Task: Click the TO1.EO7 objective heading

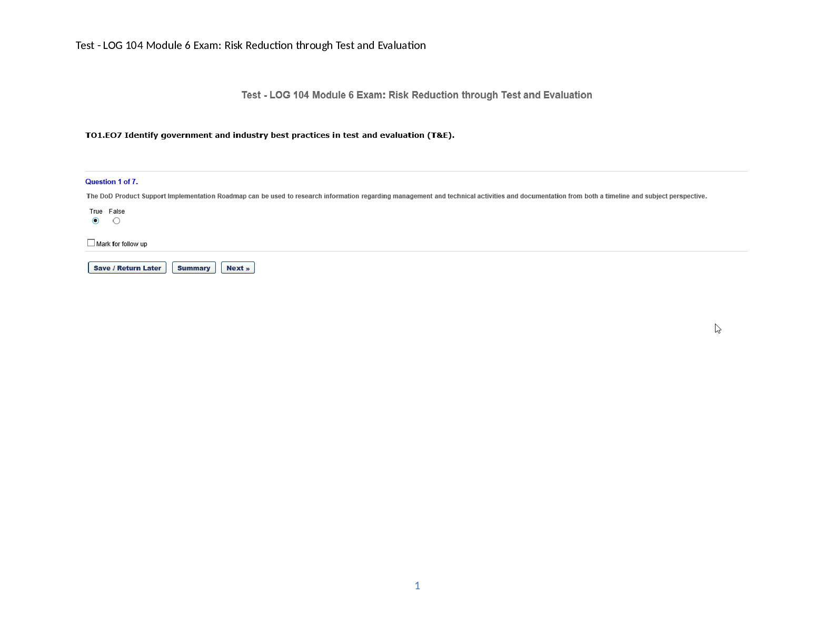Action: [270, 135]
